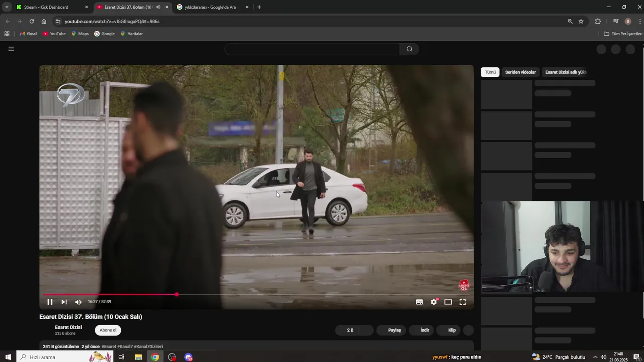Screen dimensions: 644x362
Task: Mute the video player volume
Action: [x=78, y=302]
